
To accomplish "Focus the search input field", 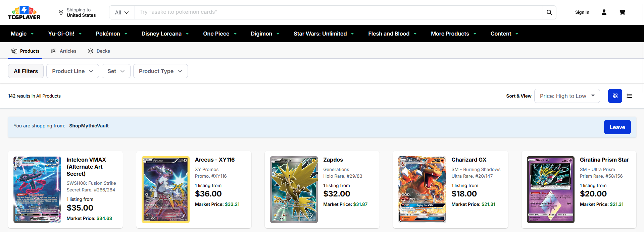I will (x=338, y=12).
